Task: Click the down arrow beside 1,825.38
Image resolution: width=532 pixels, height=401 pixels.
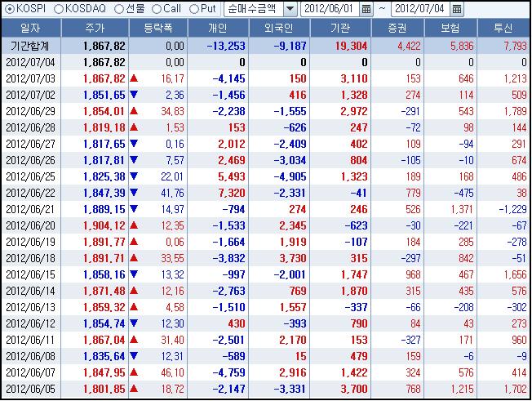Action: [x=134, y=176]
